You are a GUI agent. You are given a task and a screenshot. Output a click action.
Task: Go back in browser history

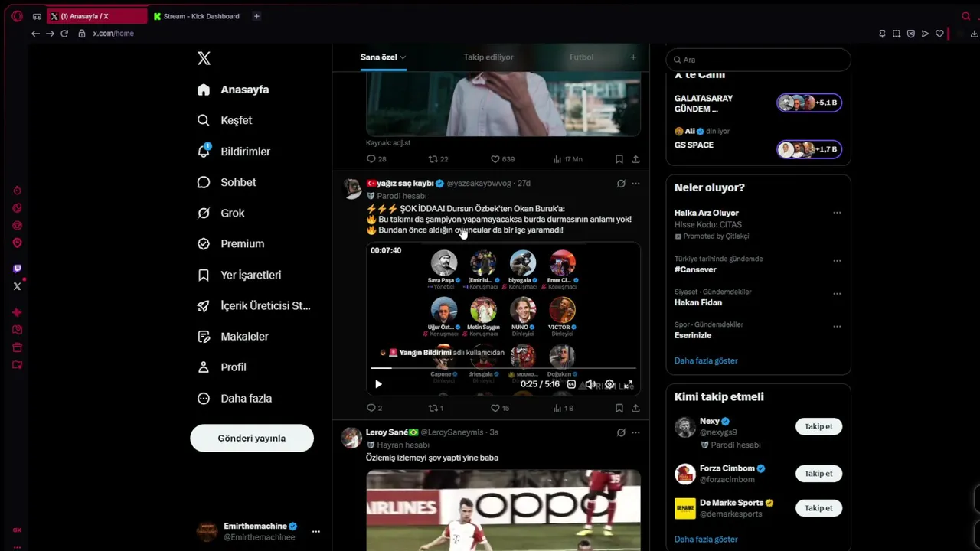click(35, 34)
